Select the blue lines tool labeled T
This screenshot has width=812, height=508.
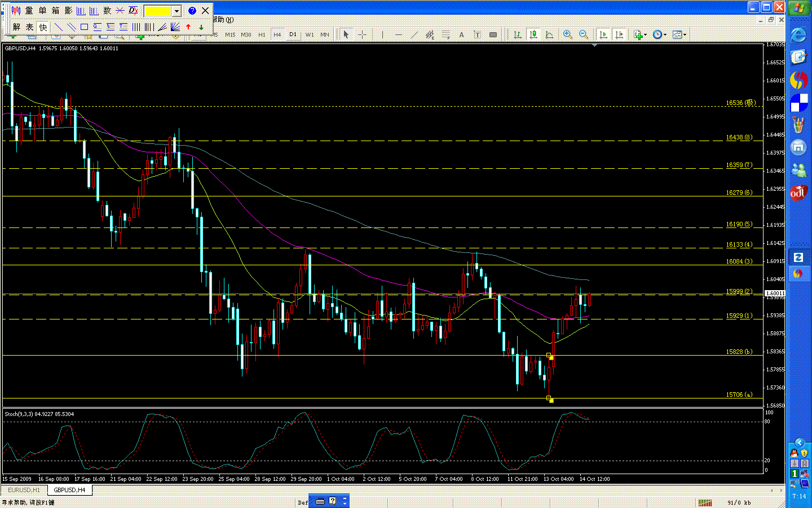click(x=123, y=27)
